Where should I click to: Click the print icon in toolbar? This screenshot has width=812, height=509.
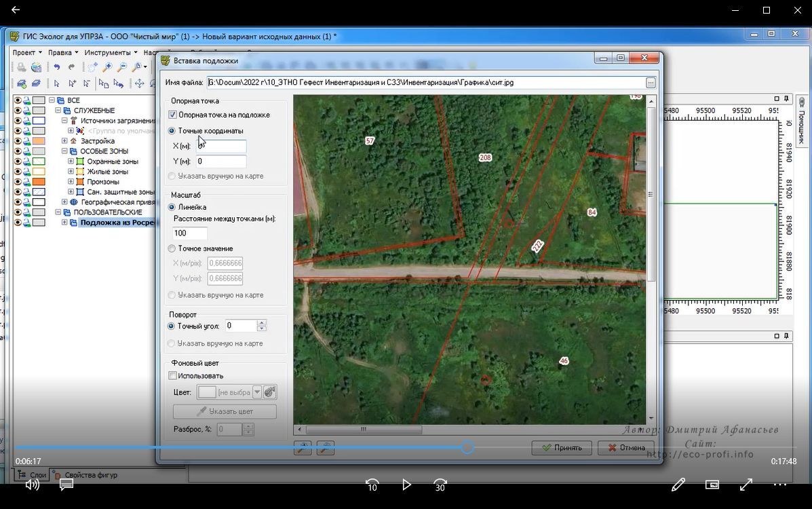tap(22, 67)
